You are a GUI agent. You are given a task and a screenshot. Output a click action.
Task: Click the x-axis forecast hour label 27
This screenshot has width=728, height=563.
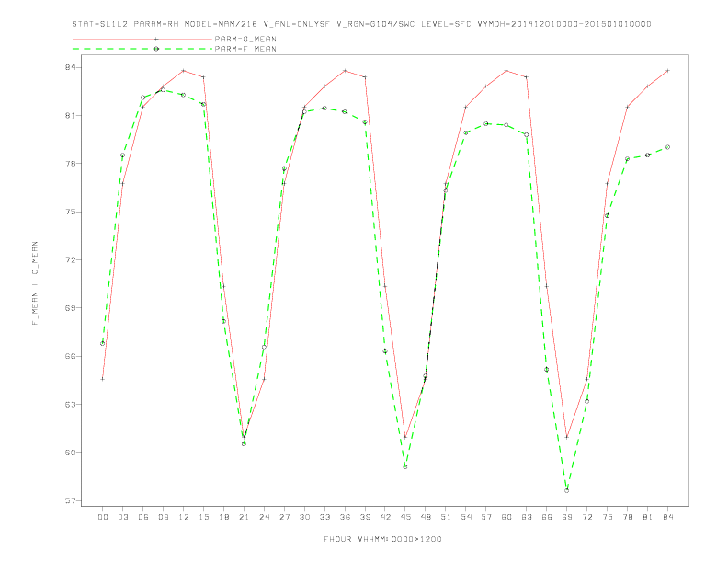tap(284, 517)
